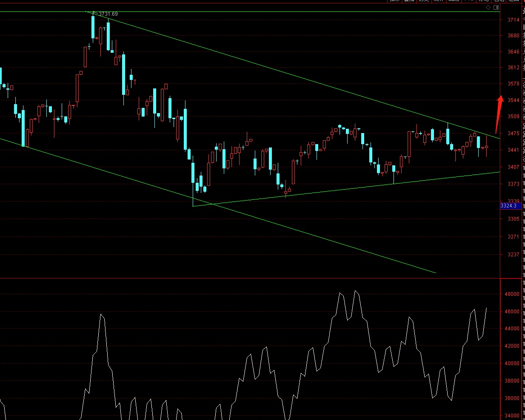Screen dimensions: 525x420
Task: Click the 44000 indicator axis label
Action: [x=512, y=329]
